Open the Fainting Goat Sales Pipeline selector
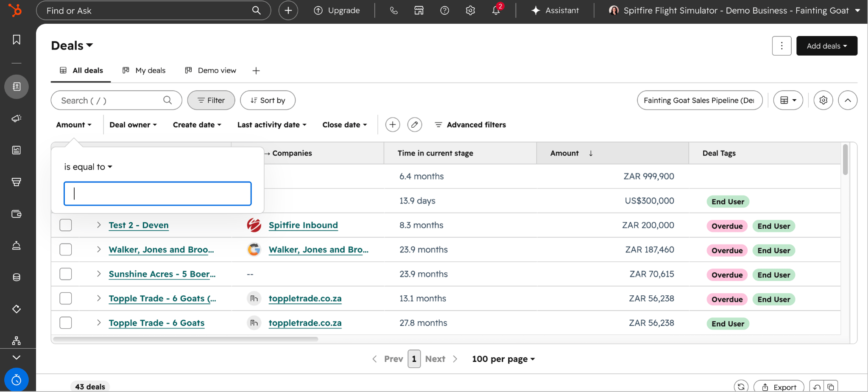The height and width of the screenshot is (392, 868). click(x=700, y=101)
